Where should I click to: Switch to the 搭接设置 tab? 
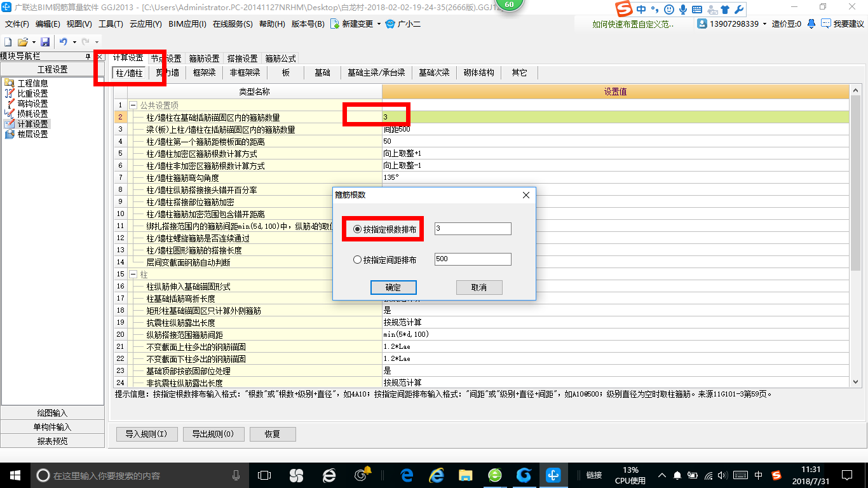[242, 58]
